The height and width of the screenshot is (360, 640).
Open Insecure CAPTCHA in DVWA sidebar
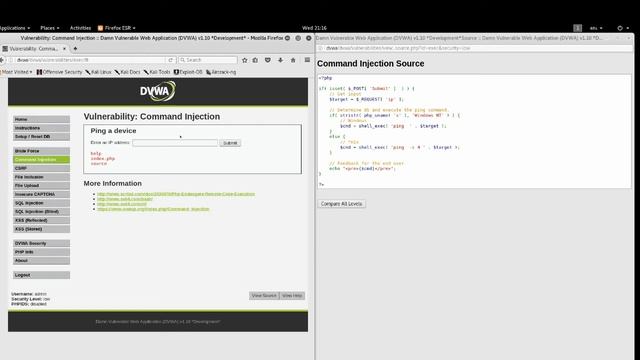[x=41, y=194]
